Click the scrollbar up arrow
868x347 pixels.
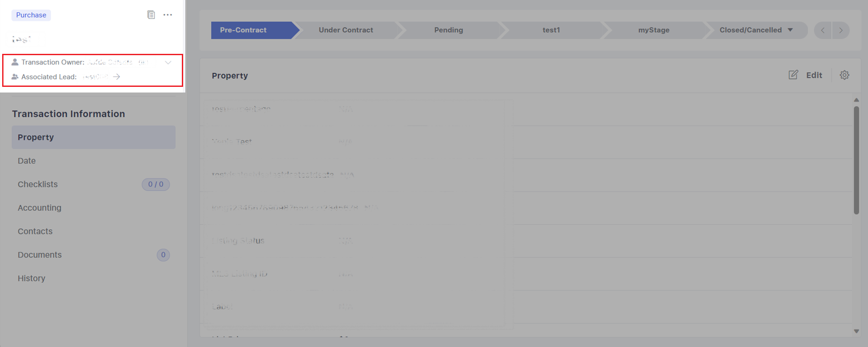pos(856,100)
